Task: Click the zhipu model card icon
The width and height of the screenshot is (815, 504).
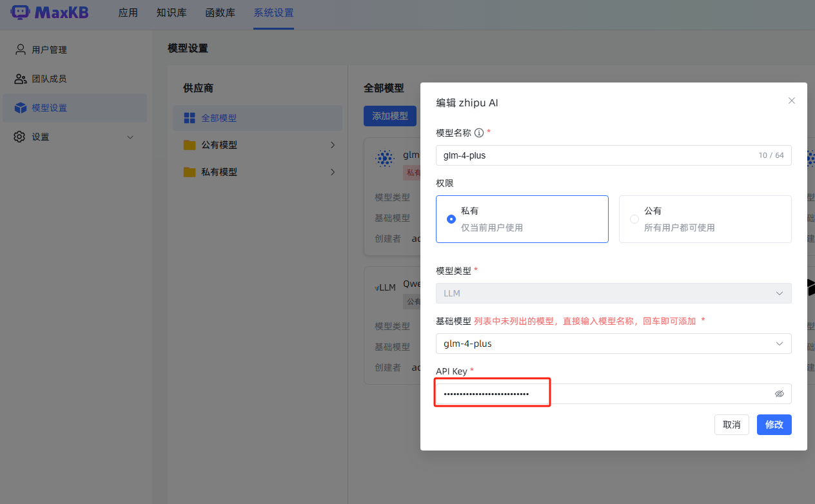Action: (x=385, y=158)
